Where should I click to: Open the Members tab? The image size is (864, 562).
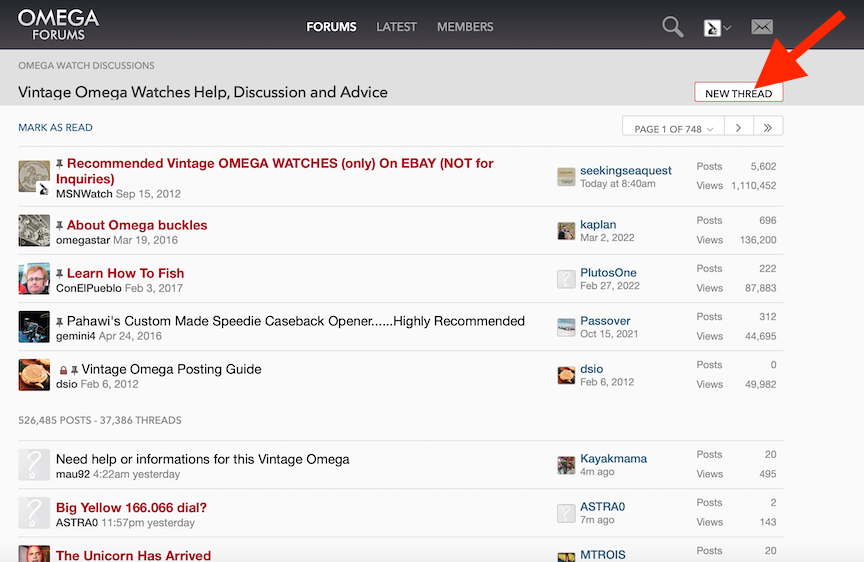pos(465,27)
